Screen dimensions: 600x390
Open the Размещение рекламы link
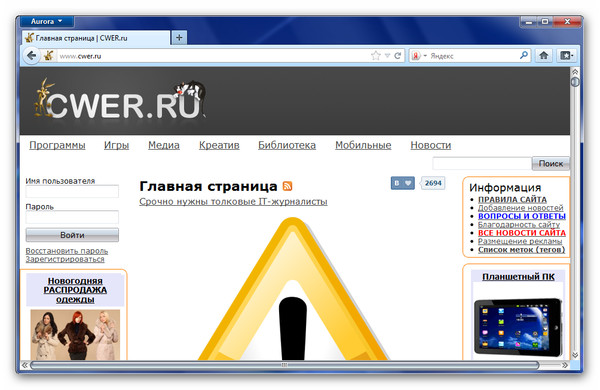520,241
